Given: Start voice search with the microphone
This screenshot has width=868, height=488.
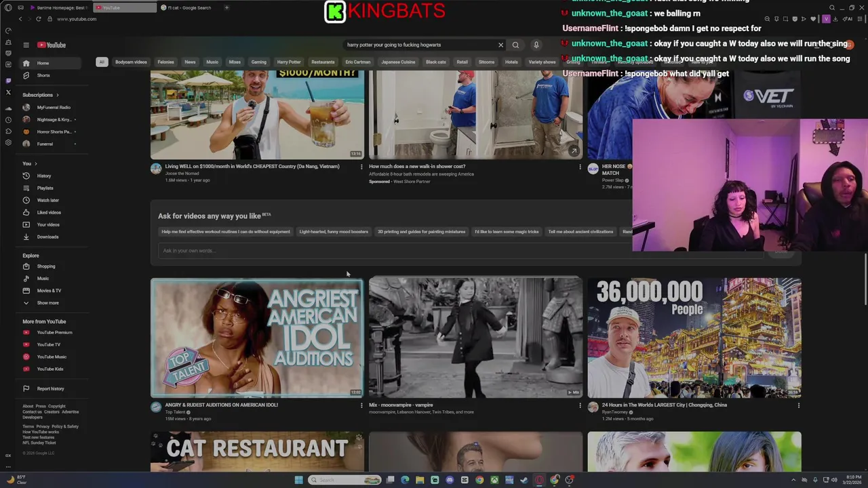Looking at the screenshot, I should pyautogui.click(x=536, y=45).
